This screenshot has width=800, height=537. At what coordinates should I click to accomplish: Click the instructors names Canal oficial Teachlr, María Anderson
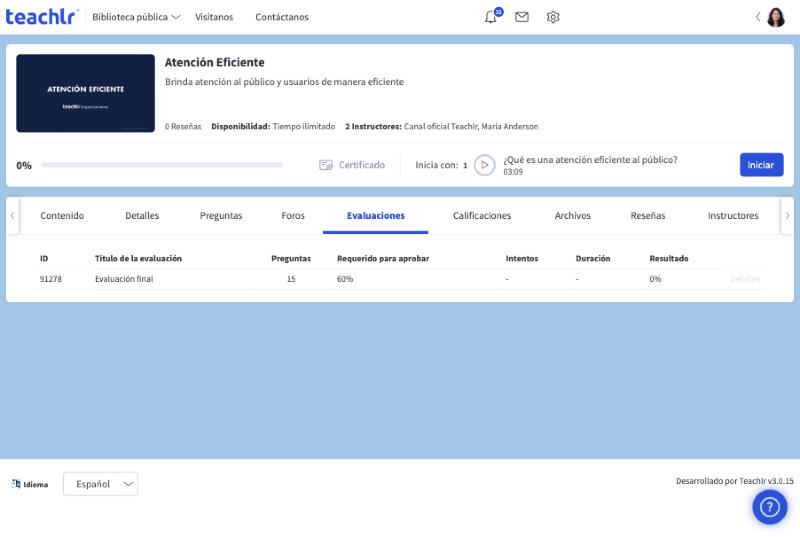(x=471, y=126)
